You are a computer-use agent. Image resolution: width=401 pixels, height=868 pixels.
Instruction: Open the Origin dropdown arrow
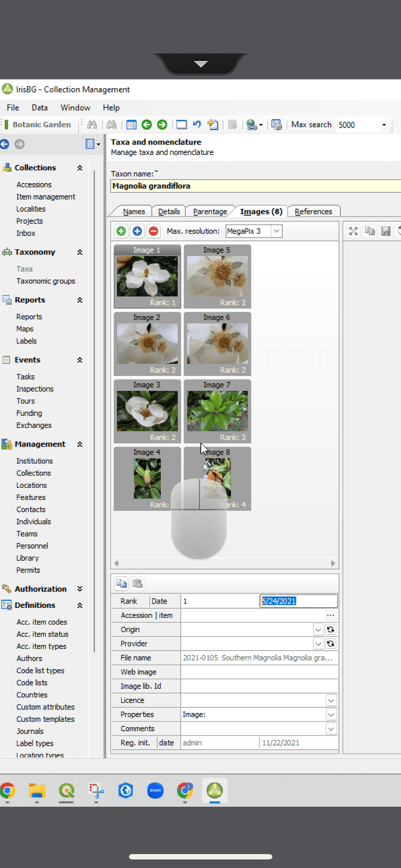point(318,630)
